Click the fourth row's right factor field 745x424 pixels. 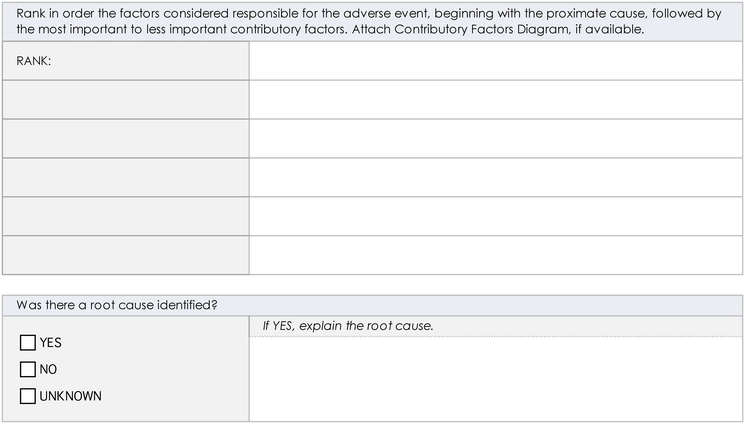pyautogui.click(x=496, y=177)
